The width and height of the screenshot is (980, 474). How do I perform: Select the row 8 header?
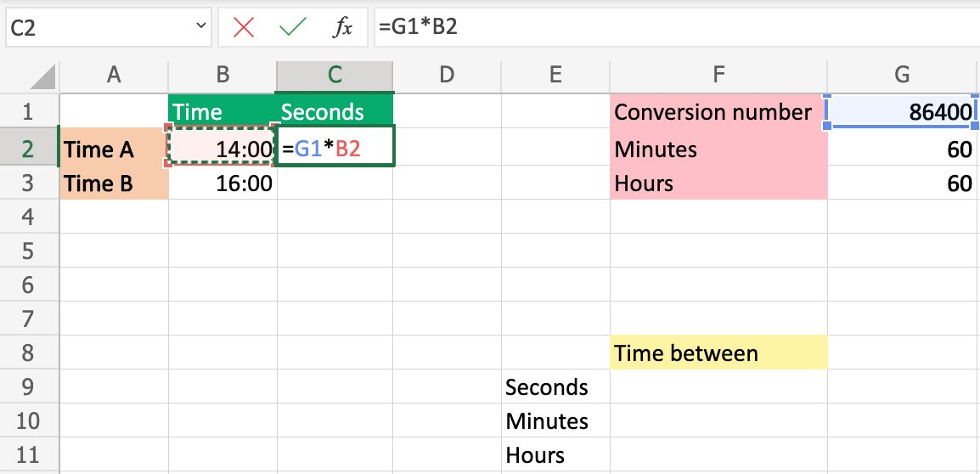point(28,353)
